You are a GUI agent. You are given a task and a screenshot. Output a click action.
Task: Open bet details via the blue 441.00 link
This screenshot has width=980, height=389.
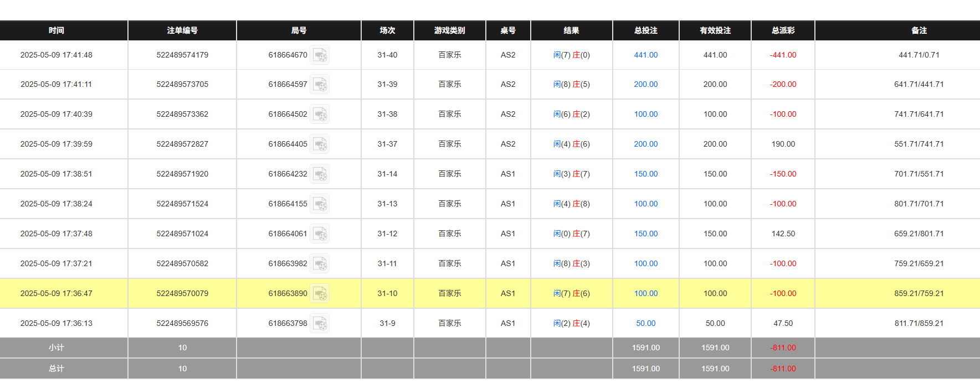[645, 55]
